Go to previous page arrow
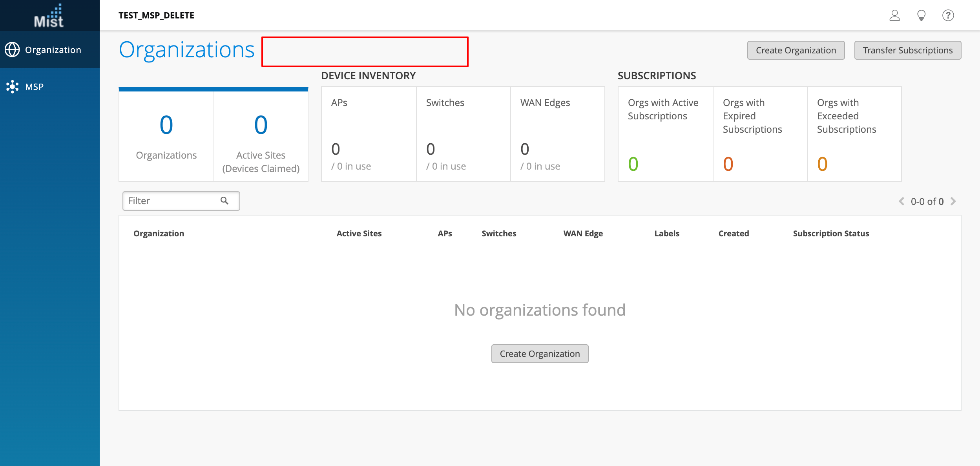 tap(902, 201)
